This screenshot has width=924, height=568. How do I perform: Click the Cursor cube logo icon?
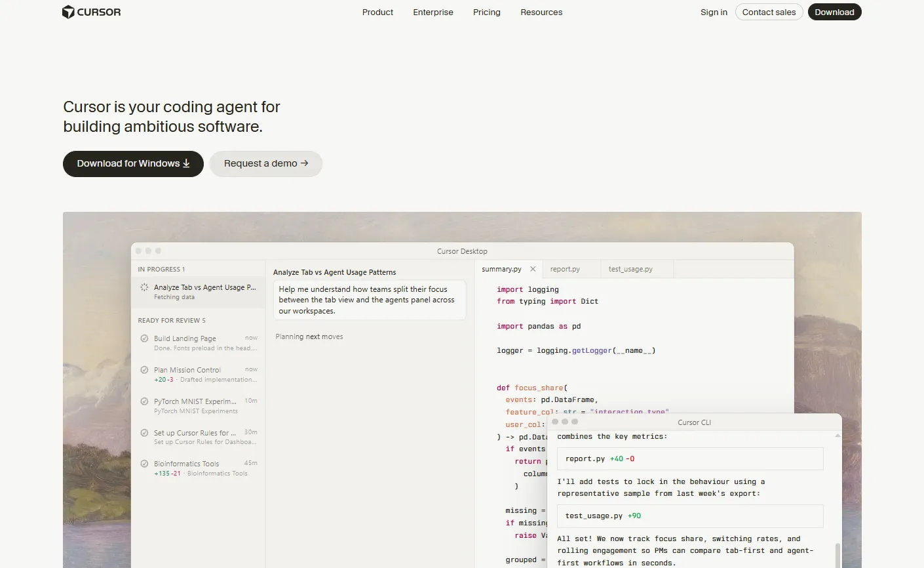point(68,12)
